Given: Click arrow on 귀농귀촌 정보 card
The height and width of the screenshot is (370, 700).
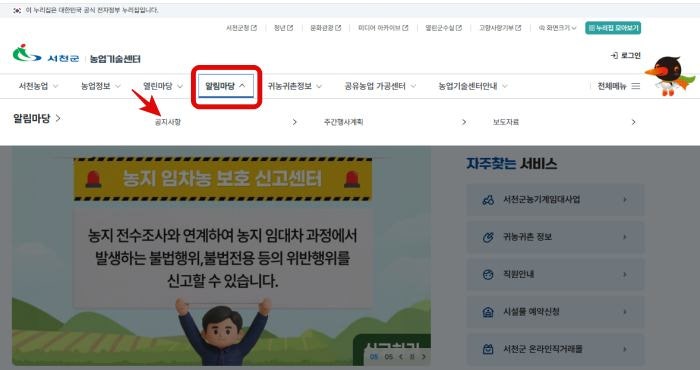Looking at the screenshot, I should (x=625, y=237).
